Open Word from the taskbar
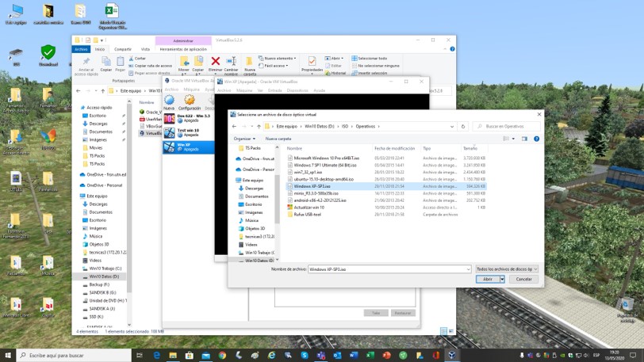The image size is (644, 362). click(x=354, y=356)
